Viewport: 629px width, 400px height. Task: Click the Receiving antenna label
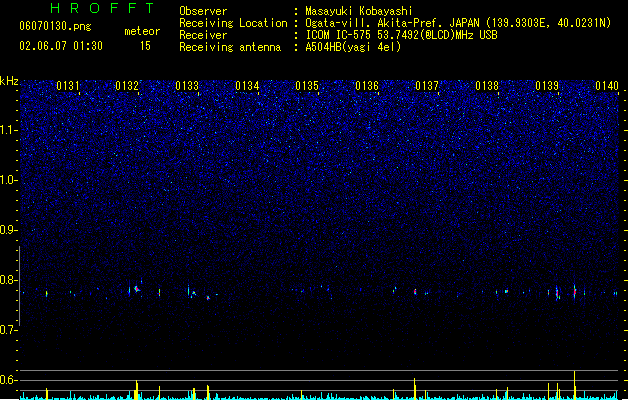(x=230, y=47)
